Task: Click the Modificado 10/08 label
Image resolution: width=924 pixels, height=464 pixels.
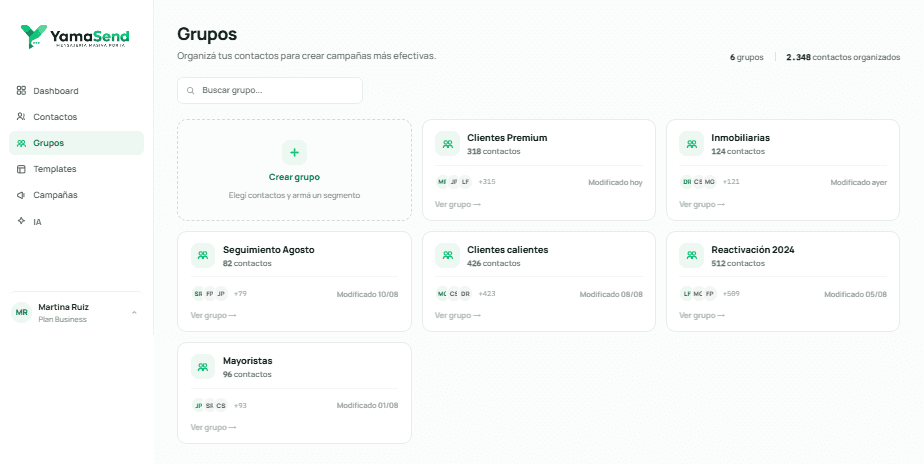Action: 367,294
